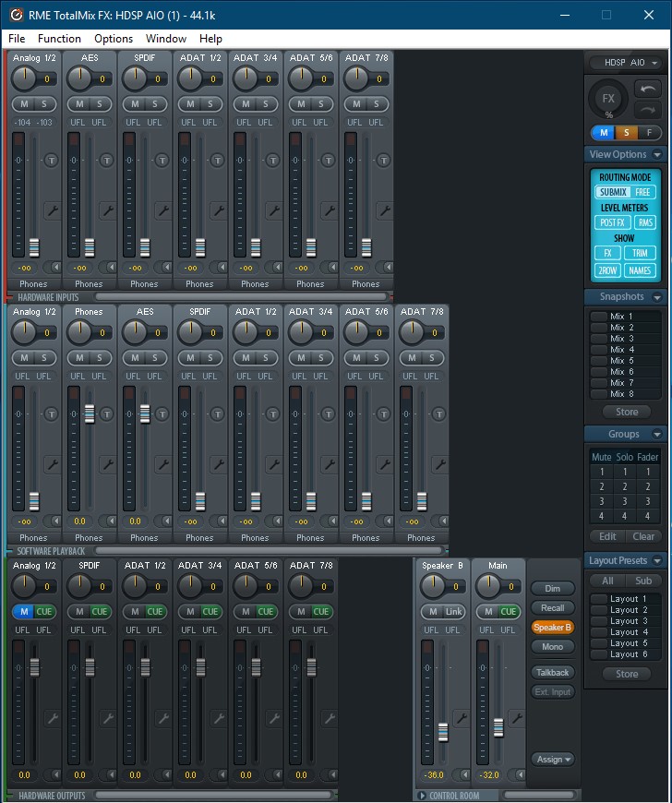Toggle global Solo master button

(x=626, y=133)
